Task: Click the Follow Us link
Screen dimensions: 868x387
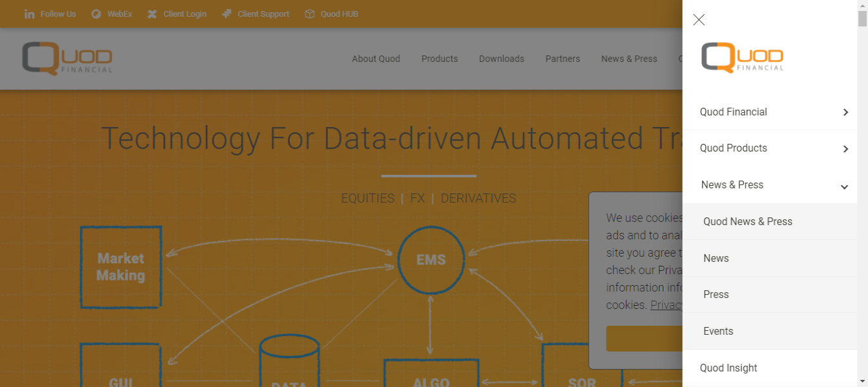Action: point(58,14)
